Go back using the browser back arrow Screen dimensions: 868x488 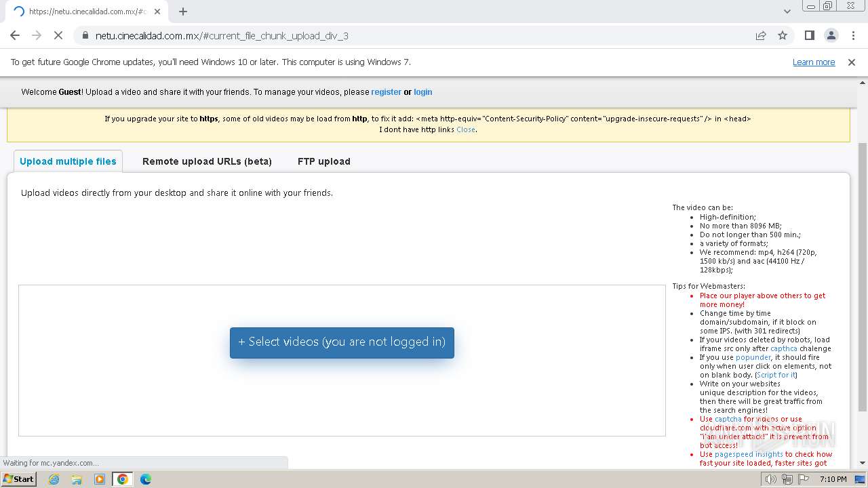point(15,35)
